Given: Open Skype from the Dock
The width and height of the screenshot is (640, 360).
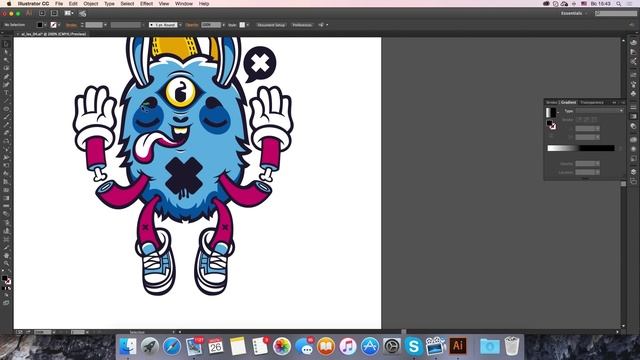Looking at the screenshot, I should [x=413, y=347].
